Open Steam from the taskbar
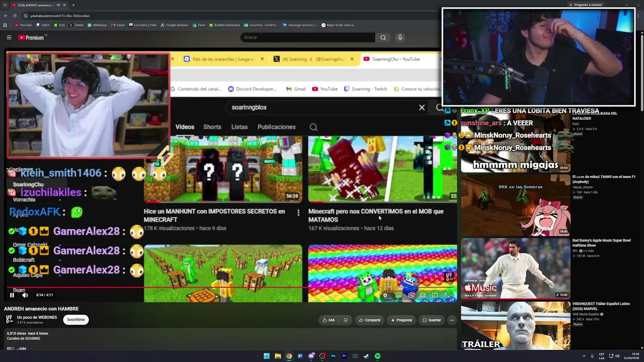 (x=366, y=356)
